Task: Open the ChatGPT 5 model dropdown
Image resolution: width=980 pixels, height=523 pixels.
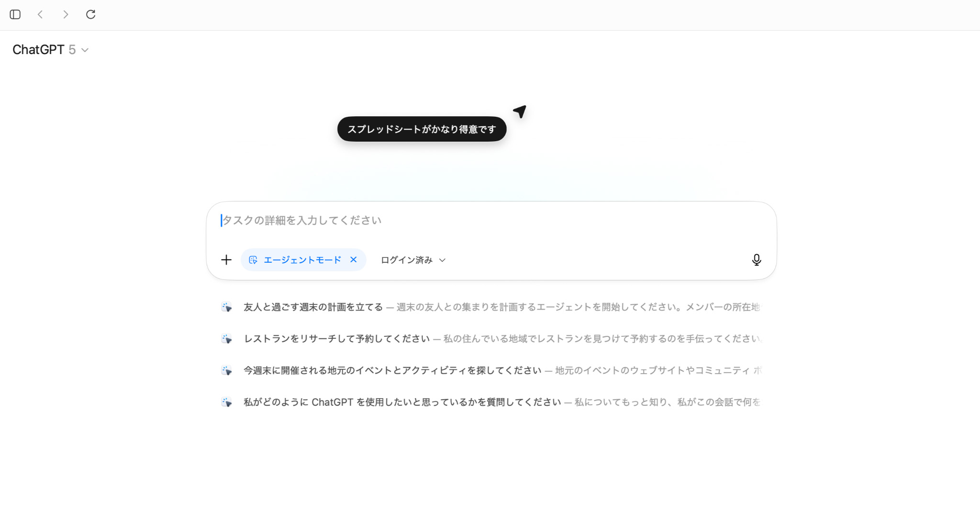Action: (x=50, y=50)
